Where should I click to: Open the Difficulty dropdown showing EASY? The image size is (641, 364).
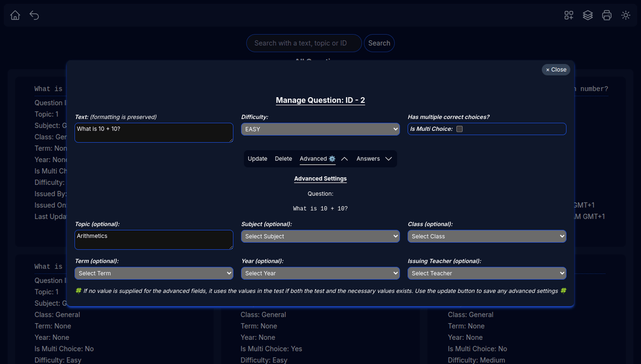tap(320, 129)
